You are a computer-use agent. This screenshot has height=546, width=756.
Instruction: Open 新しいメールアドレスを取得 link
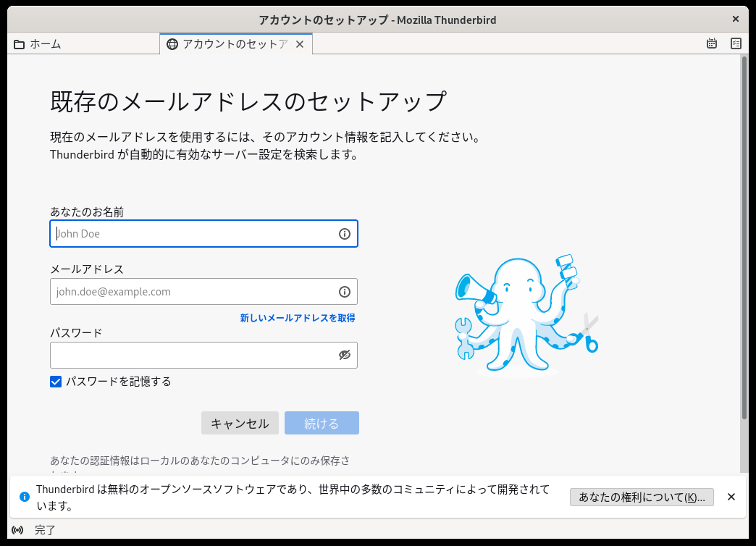[x=298, y=318]
